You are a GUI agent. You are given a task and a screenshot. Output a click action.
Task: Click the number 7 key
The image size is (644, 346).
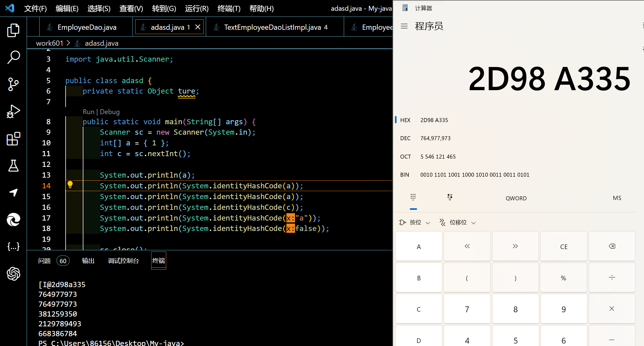tap(467, 309)
